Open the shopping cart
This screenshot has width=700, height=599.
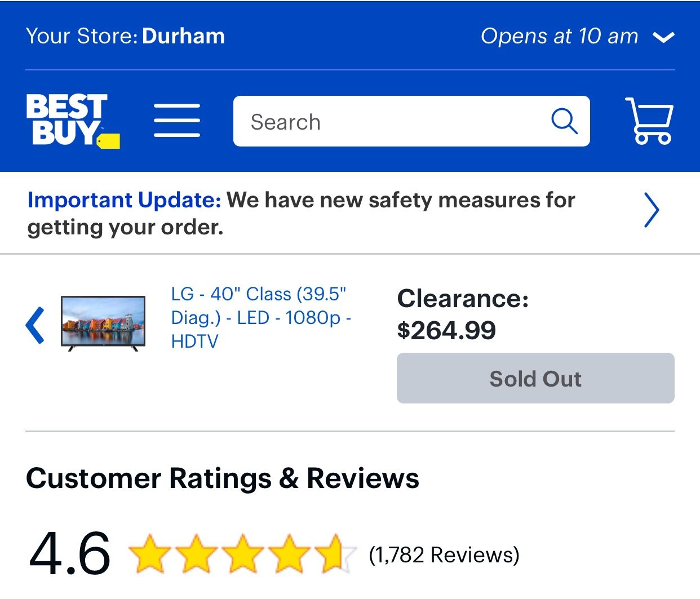pyautogui.click(x=649, y=121)
